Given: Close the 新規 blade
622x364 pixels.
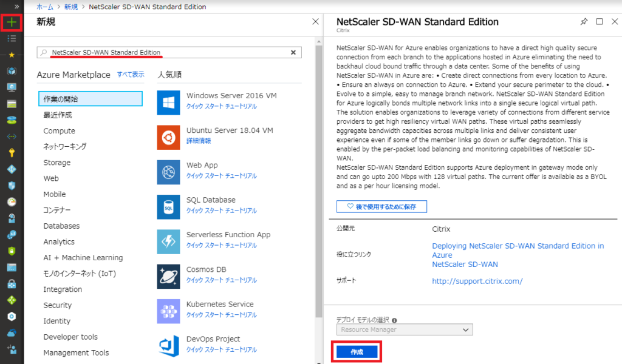Looking at the screenshot, I should (315, 21).
